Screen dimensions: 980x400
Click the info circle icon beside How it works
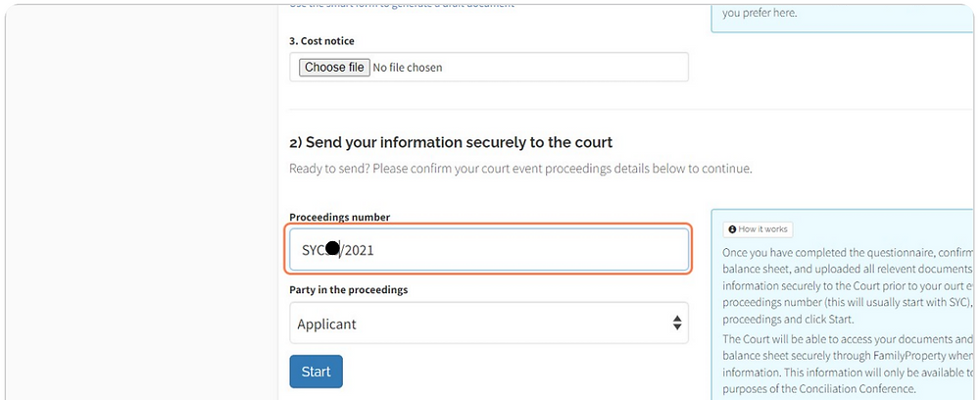point(732,229)
